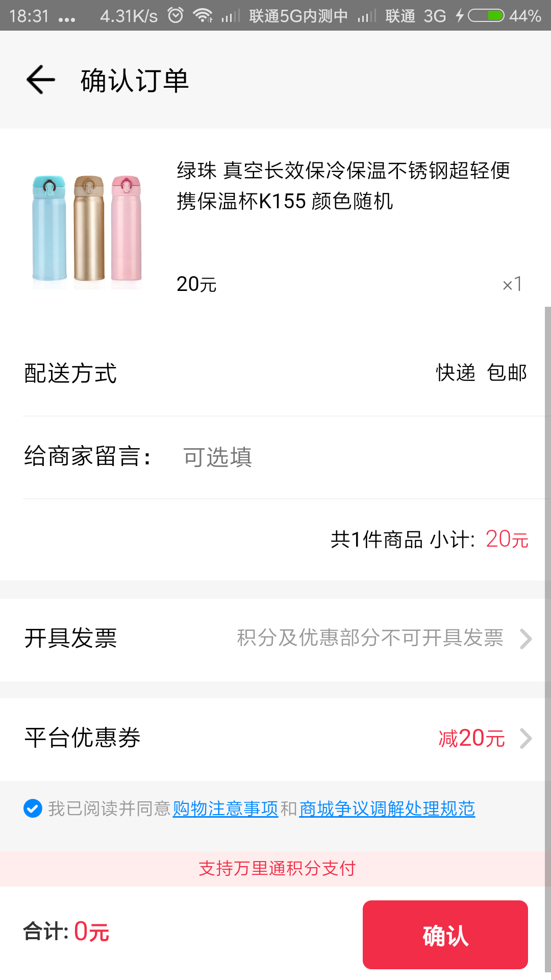The image size is (551, 980).
Task: Tap the battery indicator icon
Action: [486, 16]
